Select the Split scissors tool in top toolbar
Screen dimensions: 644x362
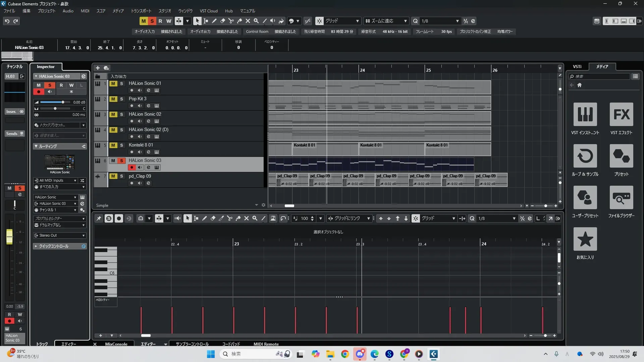tap(231, 21)
